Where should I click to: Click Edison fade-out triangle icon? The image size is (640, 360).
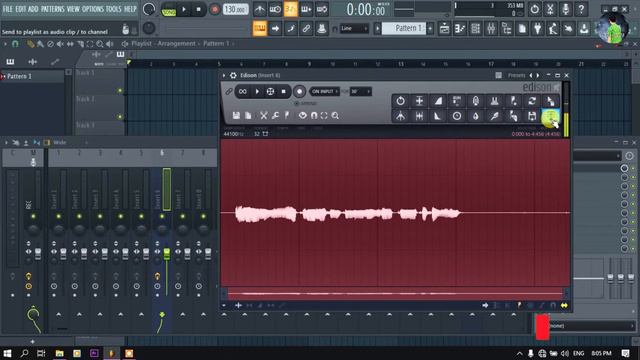438,116
